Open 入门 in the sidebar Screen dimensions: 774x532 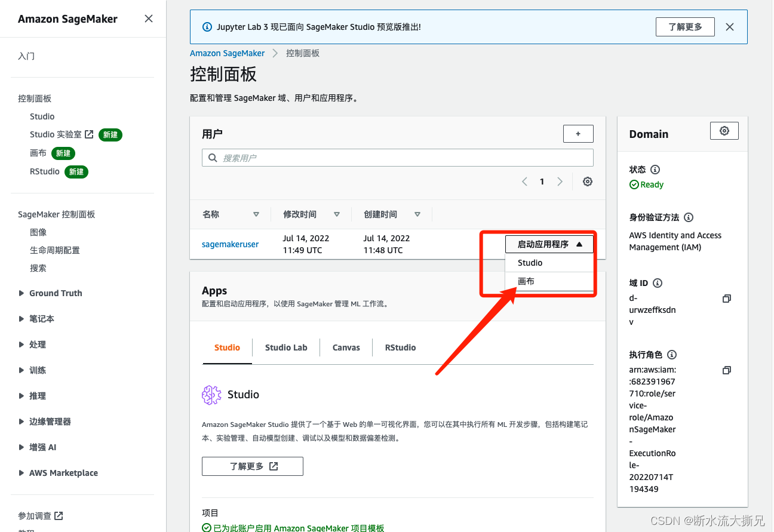pos(26,56)
